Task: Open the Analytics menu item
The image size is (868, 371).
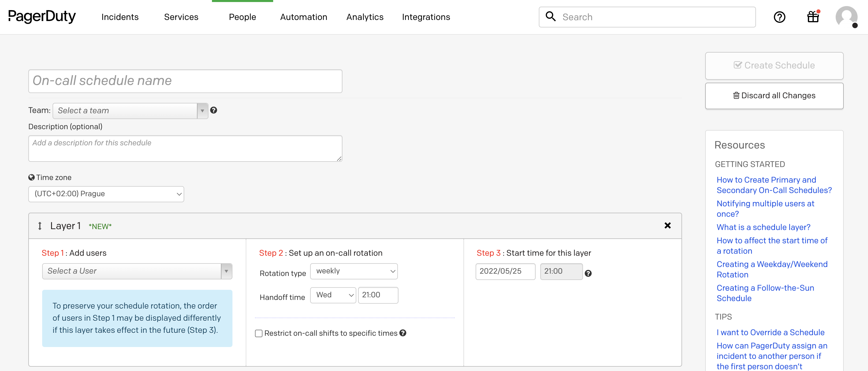Action: tap(365, 17)
